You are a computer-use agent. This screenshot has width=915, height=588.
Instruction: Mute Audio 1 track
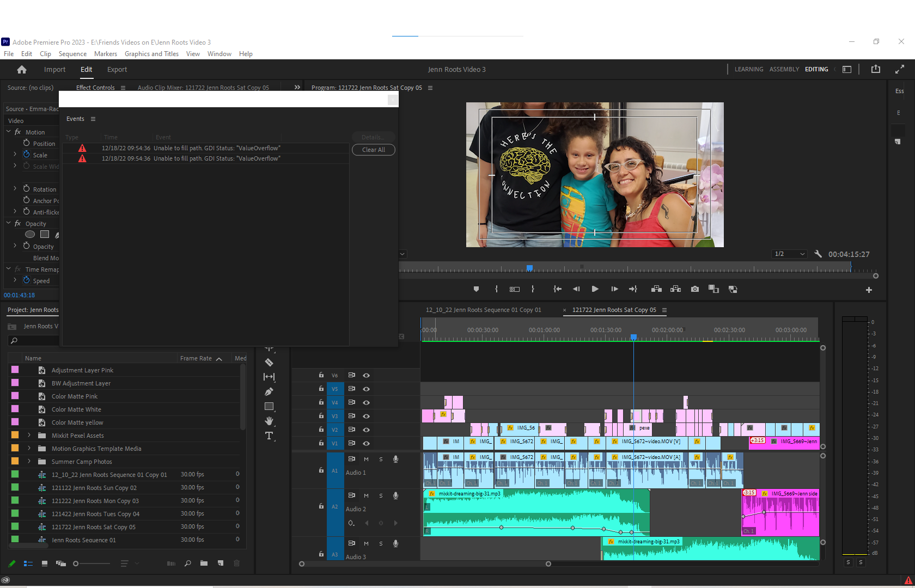point(367,459)
